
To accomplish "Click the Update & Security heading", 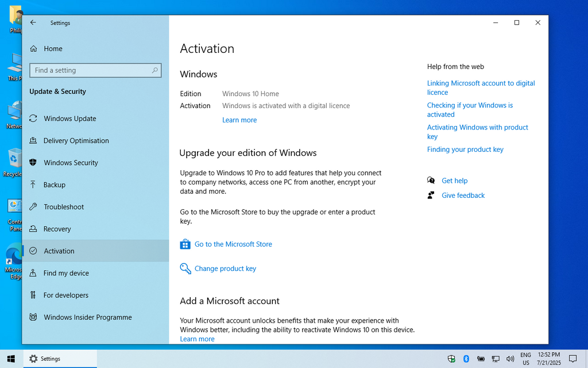I will [58, 91].
